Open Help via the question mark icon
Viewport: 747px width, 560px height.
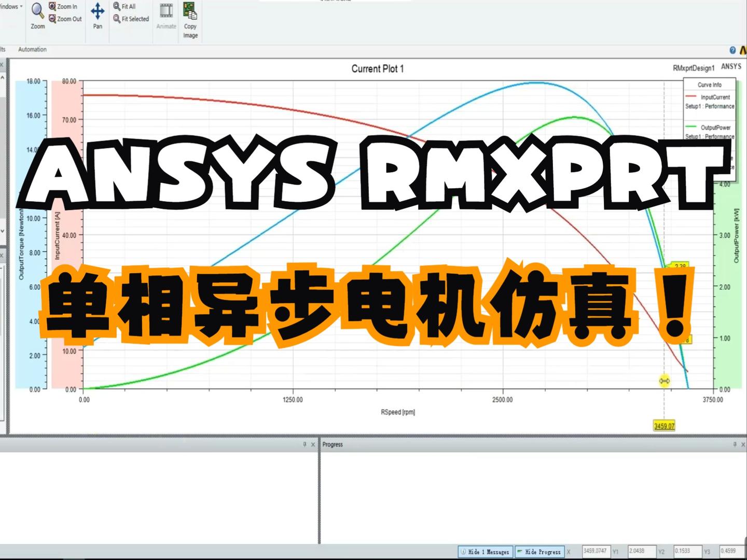click(732, 49)
